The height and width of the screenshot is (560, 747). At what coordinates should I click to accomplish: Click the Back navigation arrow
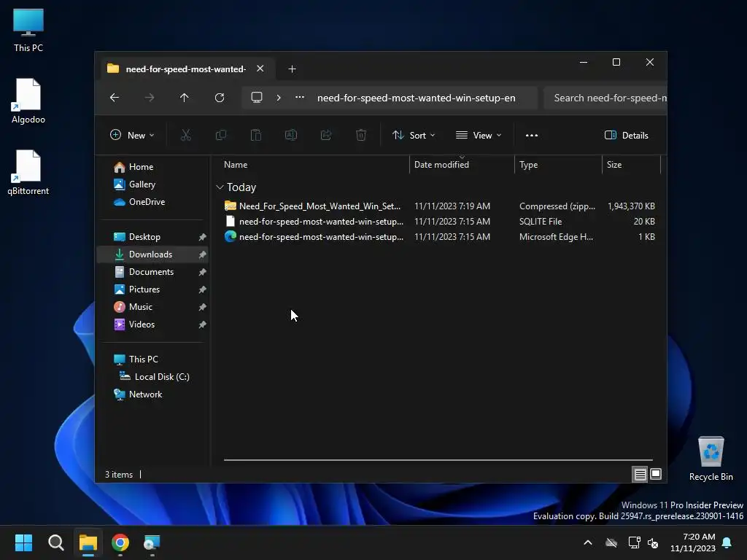click(x=115, y=98)
